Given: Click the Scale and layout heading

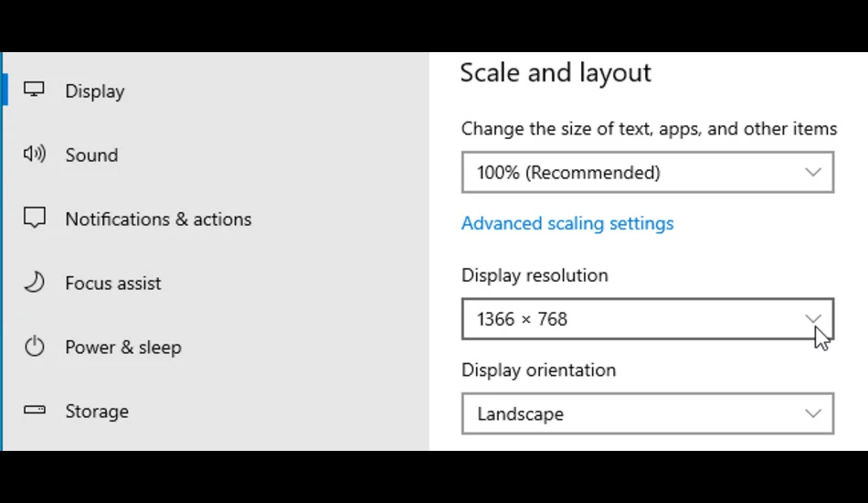Looking at the screenshot, I should 556,72.
